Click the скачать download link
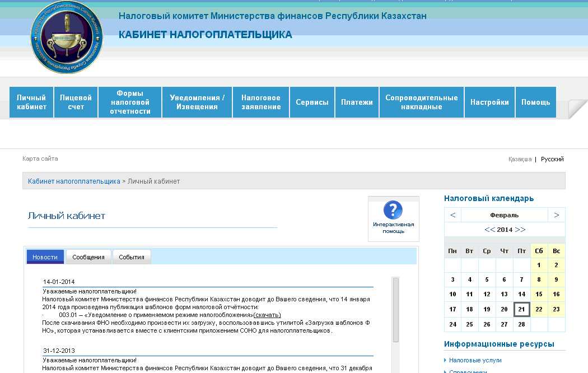Screen dimensions: 588x373 coord(267,315)
